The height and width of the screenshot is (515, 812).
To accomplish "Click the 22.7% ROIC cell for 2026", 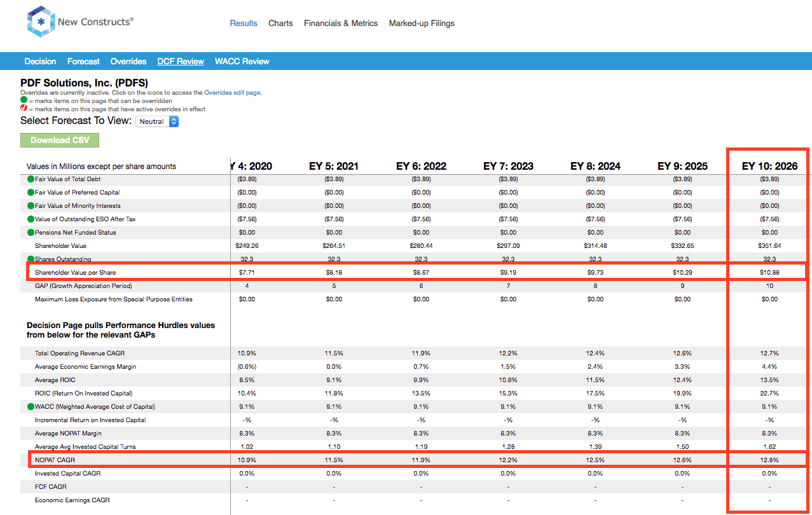I will tap(769, 393).
